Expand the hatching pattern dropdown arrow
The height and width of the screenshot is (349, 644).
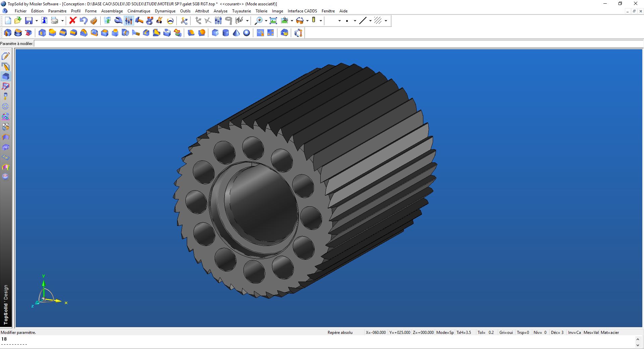click(386, 21)
